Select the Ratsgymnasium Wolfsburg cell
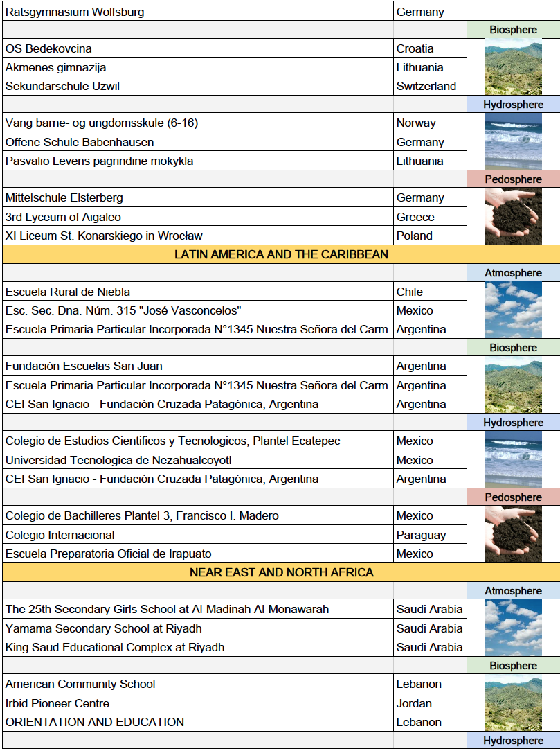The image size is (560, 751). pos(198,12)
